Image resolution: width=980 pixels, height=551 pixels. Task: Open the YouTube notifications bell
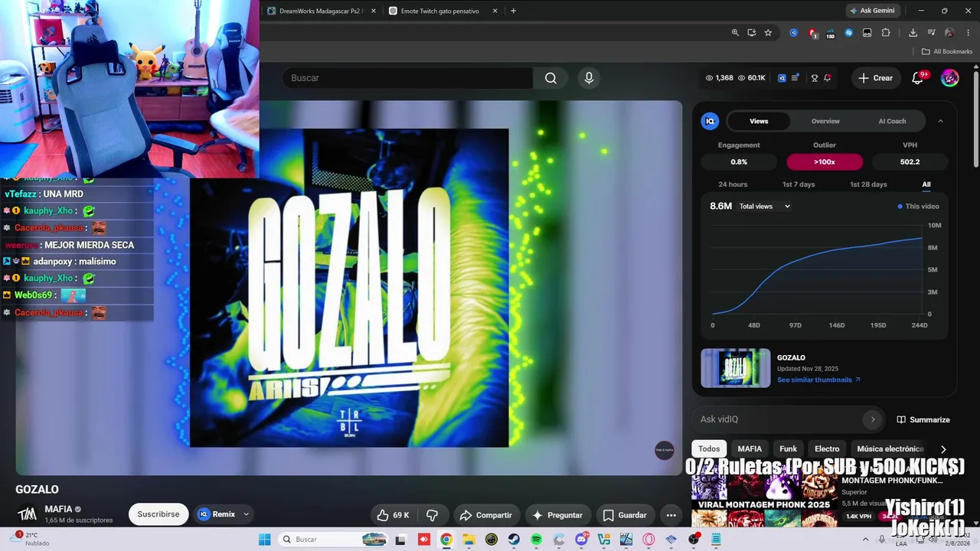point(918,78)
